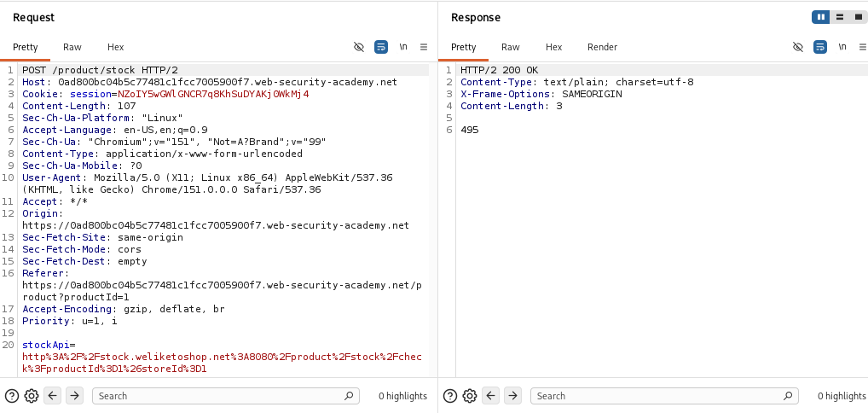The height and width of the screenshot is (413, 868).
Task: Click 'application/x-www-form-urlencoded' content type value
Action: (x=205, y=154)
